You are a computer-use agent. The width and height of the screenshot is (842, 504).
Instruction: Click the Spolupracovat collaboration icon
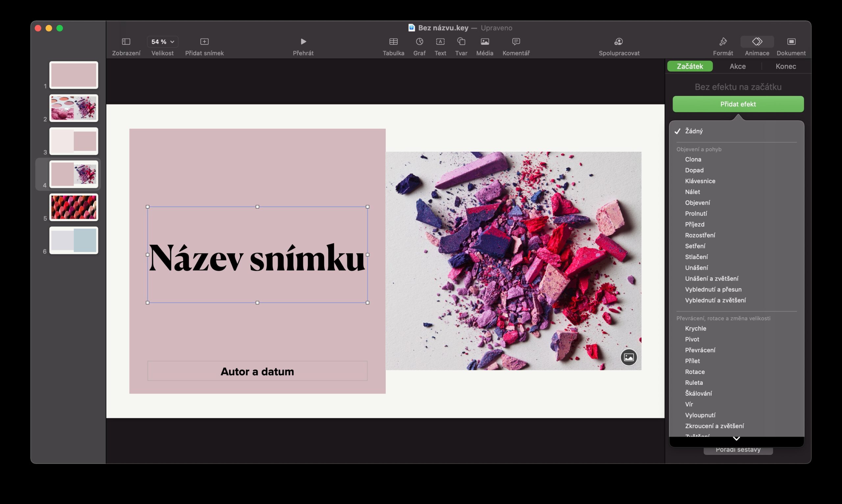[x=619, y=41]
